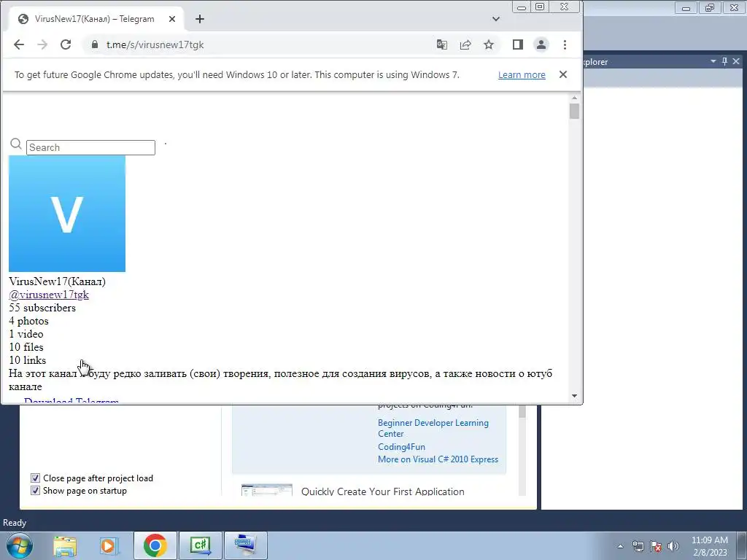The height and width of the screenshot is (560, 747).
Task: Click the '4 photos' counter text
Action: click(28, 321)
